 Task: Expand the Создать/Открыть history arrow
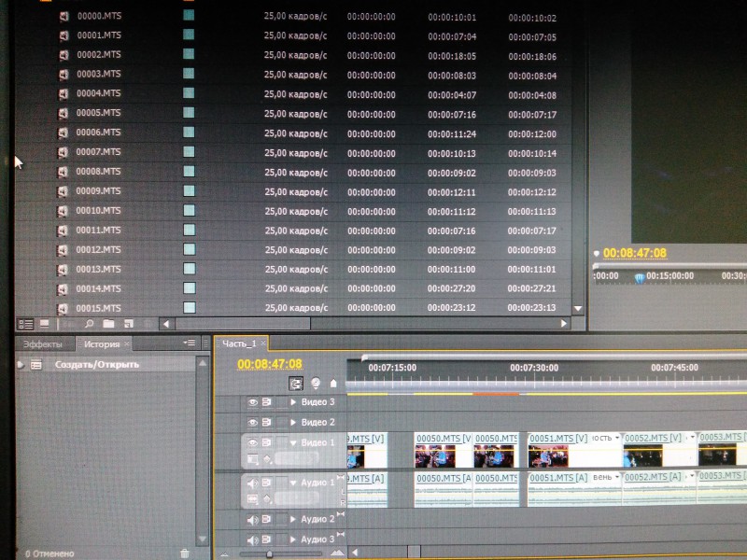coord(21,365)
